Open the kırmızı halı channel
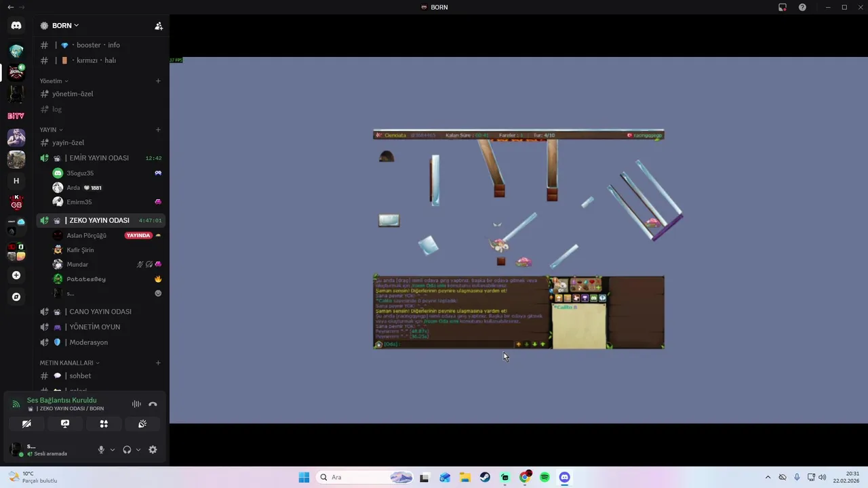 pyautogui.click(x=100, y=60)
